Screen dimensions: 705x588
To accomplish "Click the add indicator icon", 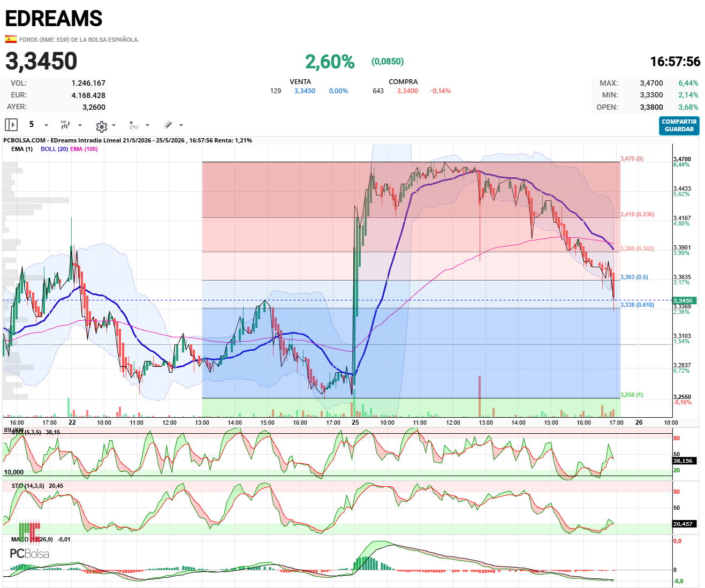I will coord(134,125).
